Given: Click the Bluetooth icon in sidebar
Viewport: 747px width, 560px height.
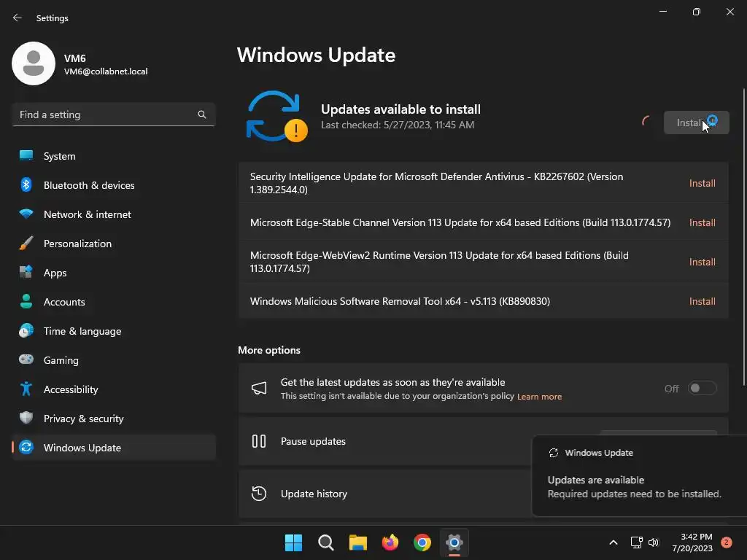Looking at the screenshot, I should point(26,184).
